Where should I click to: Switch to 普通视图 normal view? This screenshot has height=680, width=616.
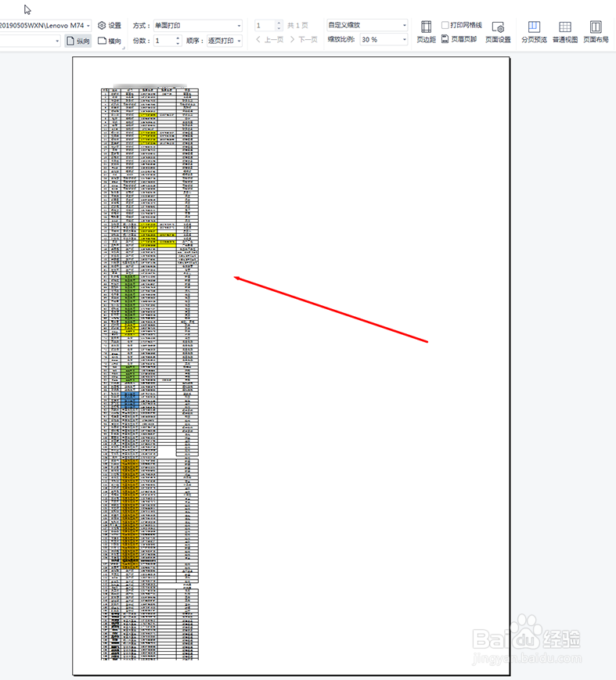click(565, 31)
